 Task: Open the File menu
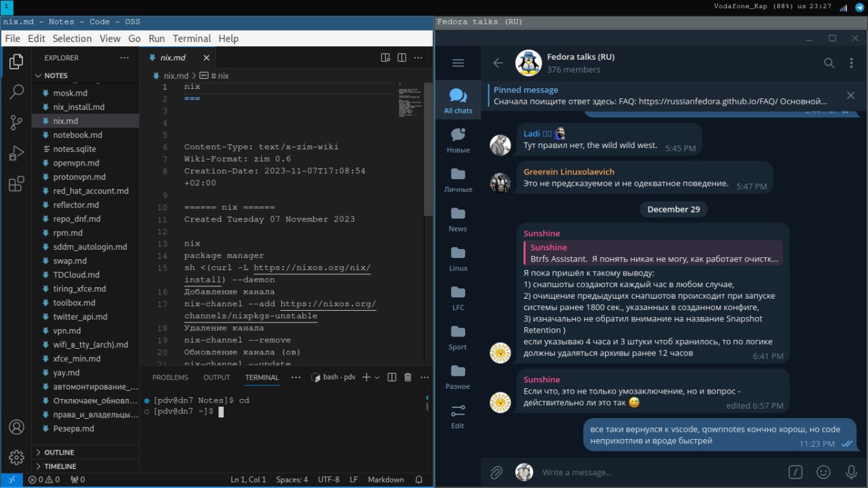click(x=12, y=39)
